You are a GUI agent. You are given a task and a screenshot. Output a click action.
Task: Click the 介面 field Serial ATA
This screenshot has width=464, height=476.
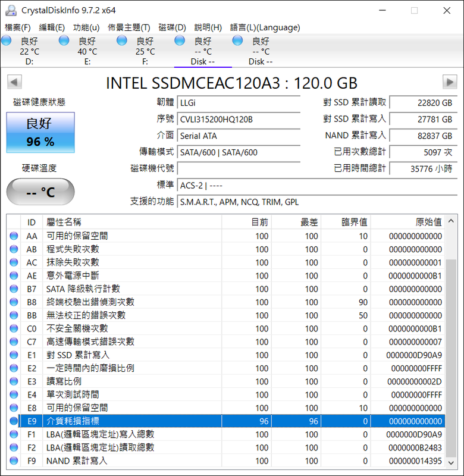pyautogui.click(x=239, y=136)
